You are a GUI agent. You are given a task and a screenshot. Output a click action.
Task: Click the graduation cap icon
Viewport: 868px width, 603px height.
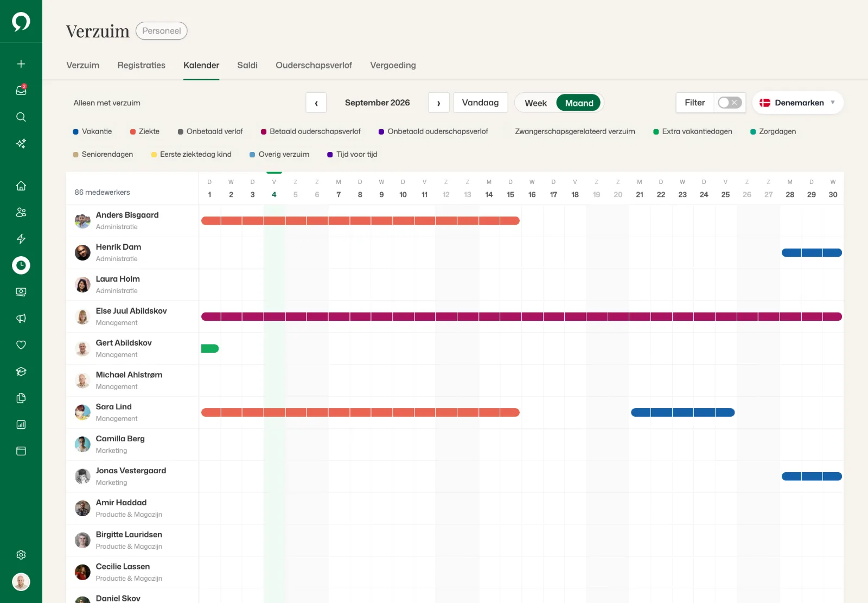coord(21,371)
